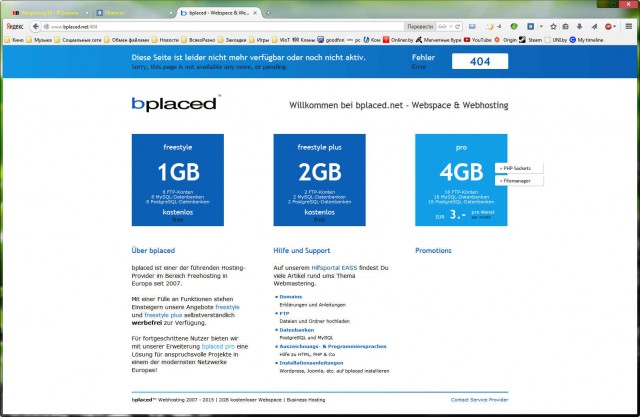
Task: Open the WoT 100 Кланы bookmarks folder
Action: coord(293,40)
